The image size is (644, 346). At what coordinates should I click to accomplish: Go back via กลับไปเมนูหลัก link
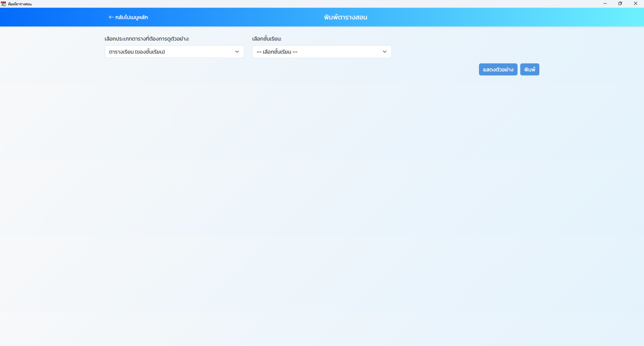point(128,17)
